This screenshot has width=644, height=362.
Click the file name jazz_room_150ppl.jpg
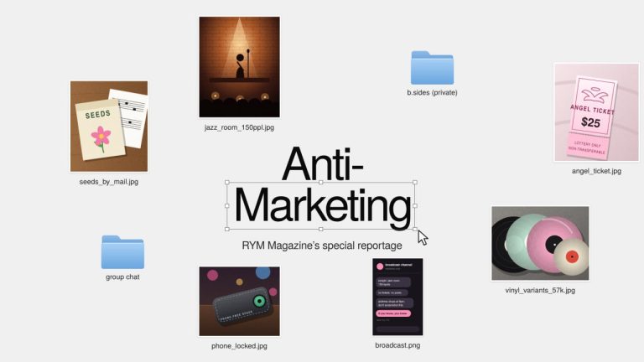point(240,127)
